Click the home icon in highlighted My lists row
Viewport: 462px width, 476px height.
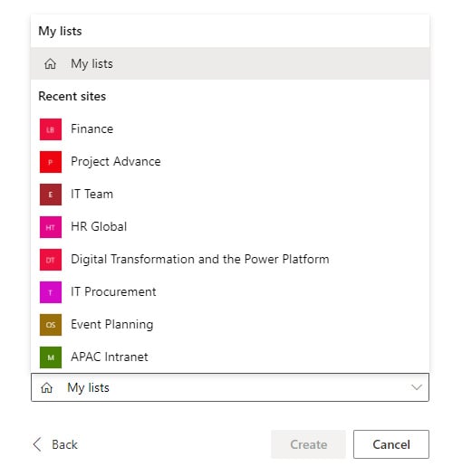(50, 63)
